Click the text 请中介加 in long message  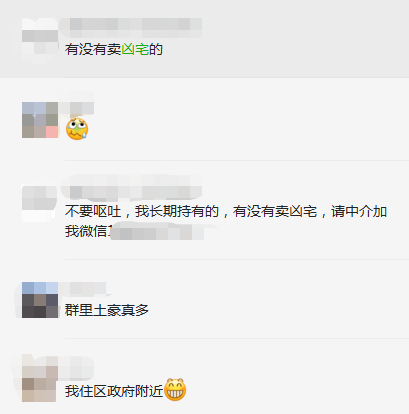pos(359,211)
